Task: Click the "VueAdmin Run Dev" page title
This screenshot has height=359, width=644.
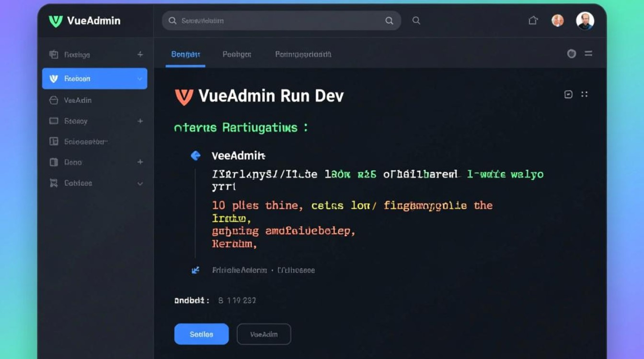Action: click(271, 96)
